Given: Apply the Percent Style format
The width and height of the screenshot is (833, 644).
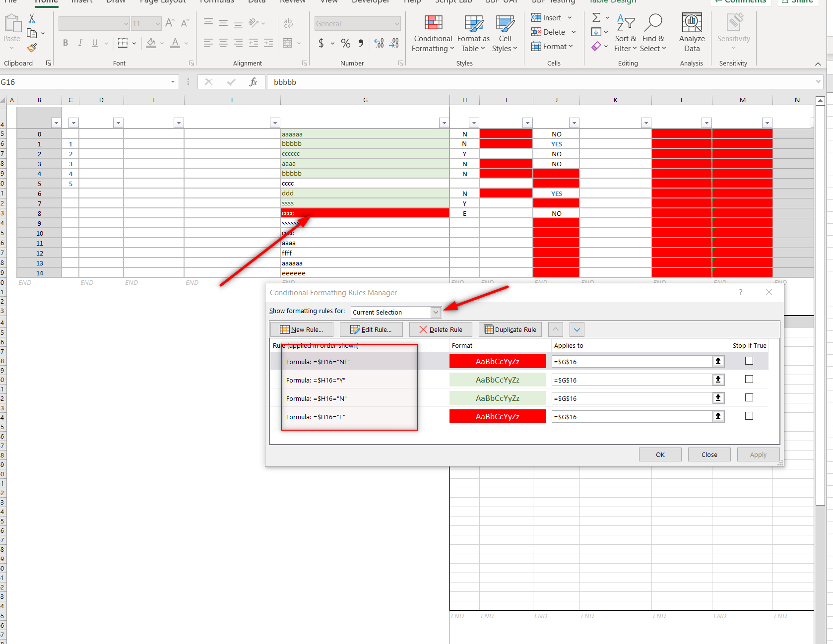Looking at the screenshot, I should (x=345, y=43).
